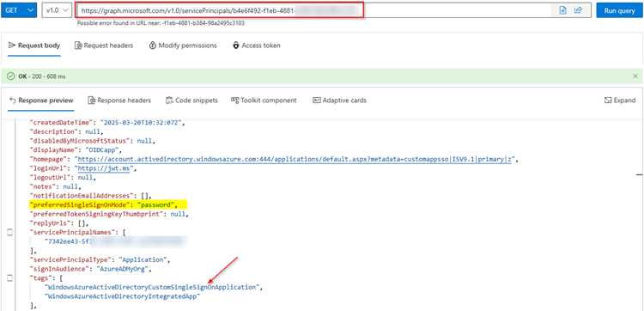
Task: Switch to the Request body tab
Action: pos(34,46)
